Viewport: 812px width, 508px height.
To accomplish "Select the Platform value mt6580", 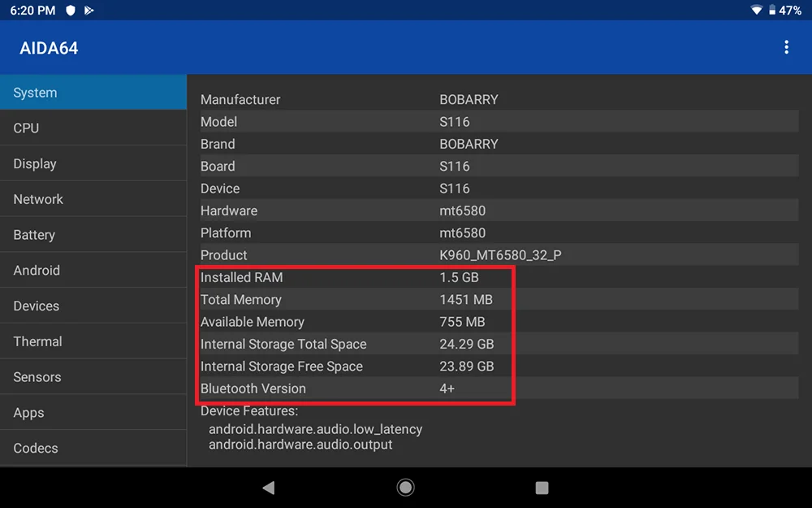I will pos(463,233).
